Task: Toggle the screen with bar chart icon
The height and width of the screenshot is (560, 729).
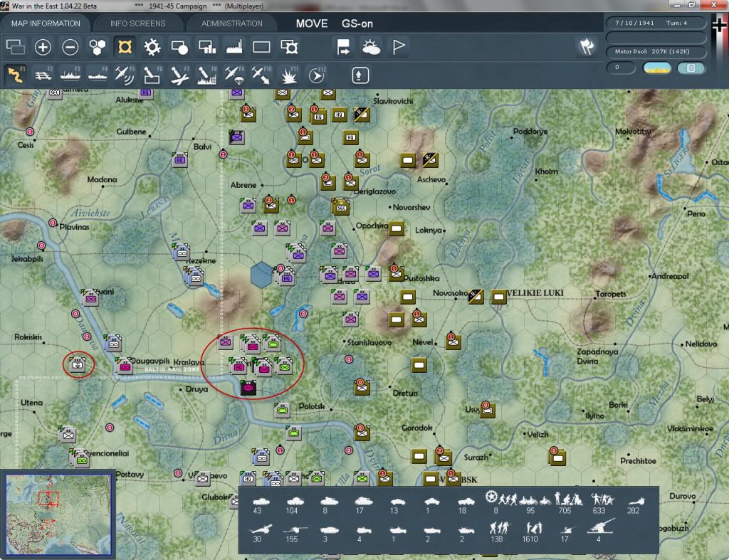Action: coord(207,47)
